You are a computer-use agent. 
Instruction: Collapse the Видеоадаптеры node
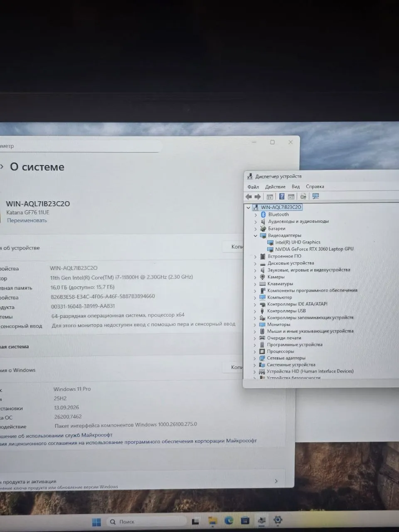pyautogui.click(x=256, y=236)
